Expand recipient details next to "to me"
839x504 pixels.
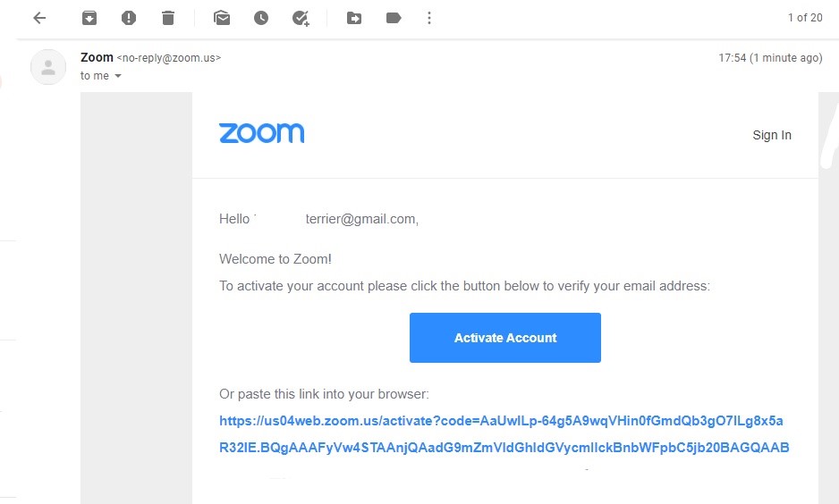[118, 77]
